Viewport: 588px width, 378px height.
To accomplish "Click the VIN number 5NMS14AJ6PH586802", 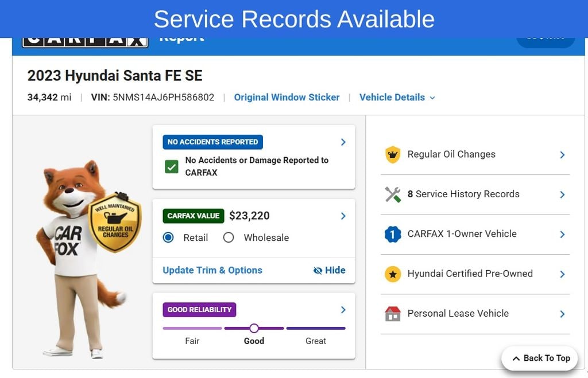I will pos(164,98).
